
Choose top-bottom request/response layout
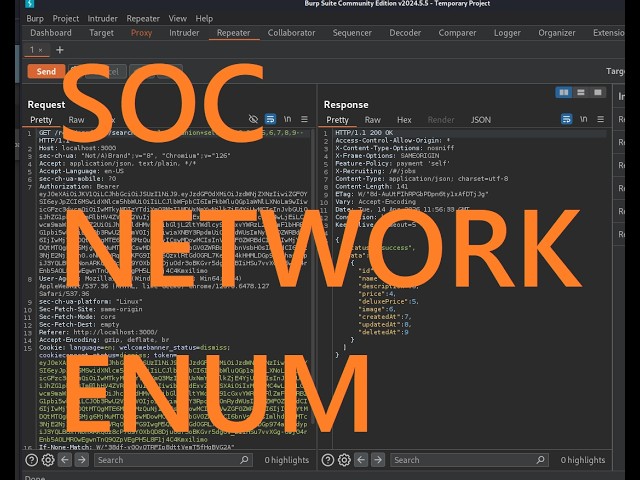(x=581, y=92)
